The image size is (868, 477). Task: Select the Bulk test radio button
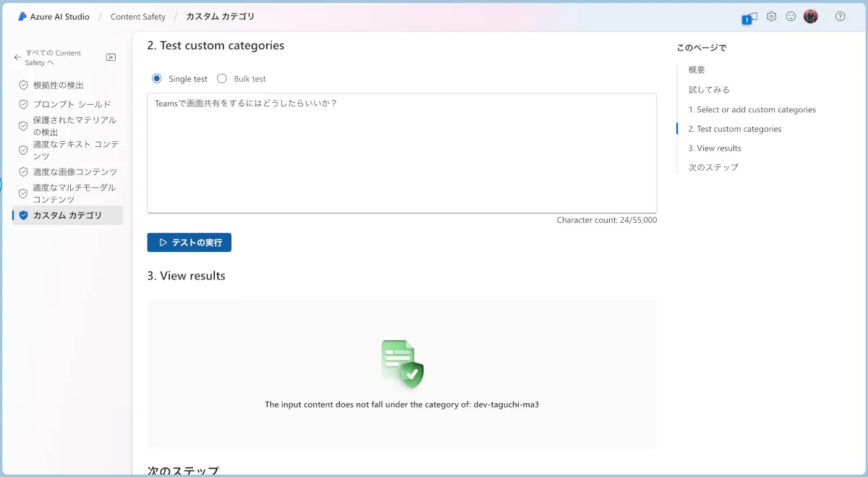tap(222, 78)
